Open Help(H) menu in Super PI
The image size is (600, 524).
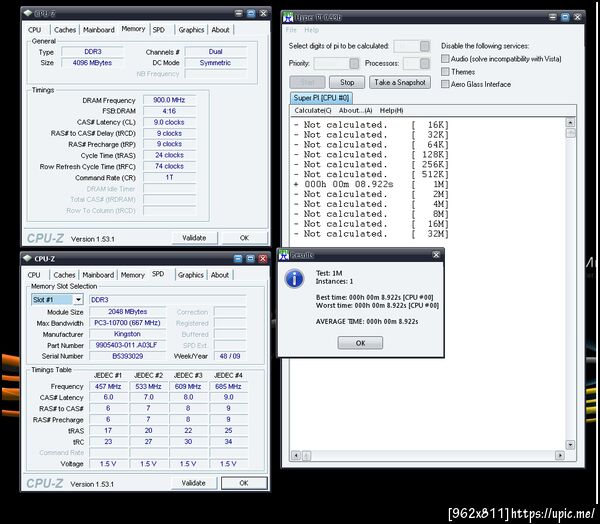coord(391,111)
